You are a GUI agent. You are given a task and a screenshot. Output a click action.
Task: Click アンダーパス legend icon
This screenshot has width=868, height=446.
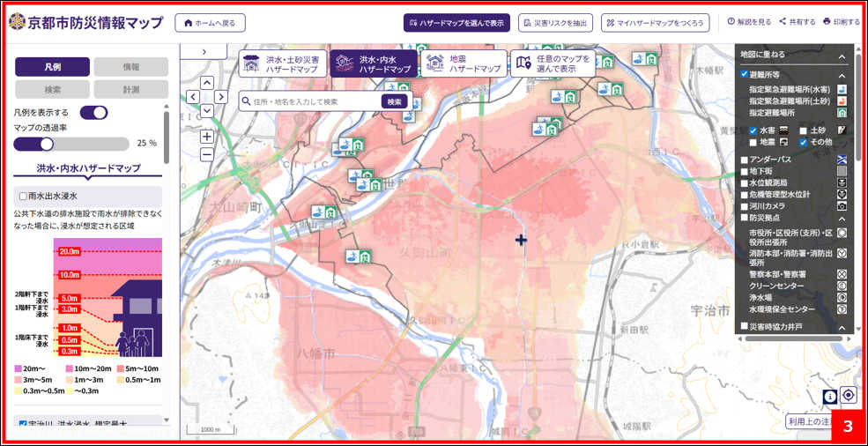(842, 160)
